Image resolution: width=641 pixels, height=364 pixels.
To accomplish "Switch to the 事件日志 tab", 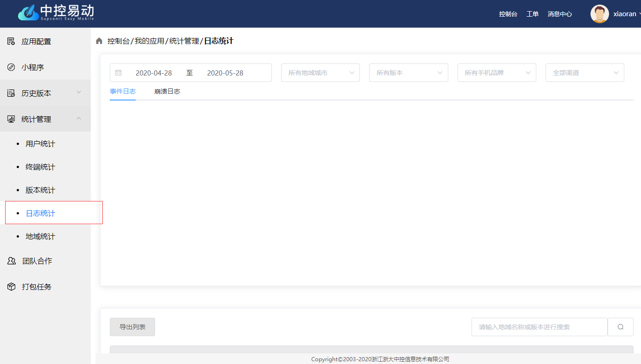I will (123, 91).
